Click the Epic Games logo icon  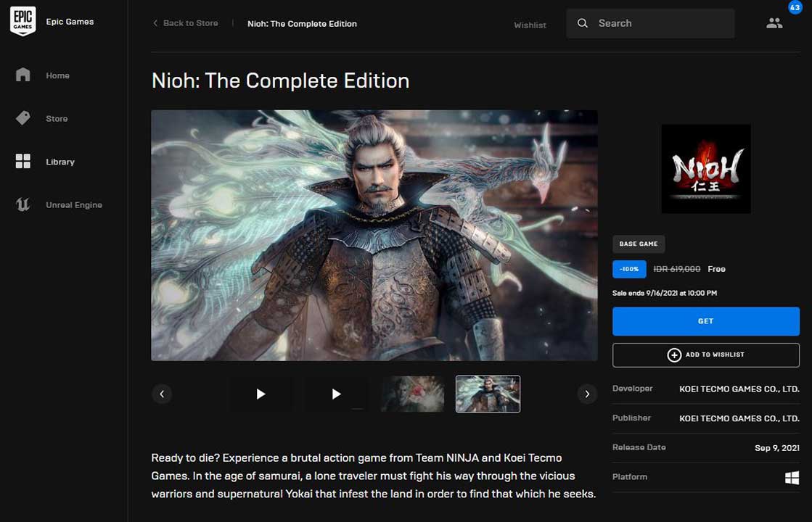click(x=22, y=21)
